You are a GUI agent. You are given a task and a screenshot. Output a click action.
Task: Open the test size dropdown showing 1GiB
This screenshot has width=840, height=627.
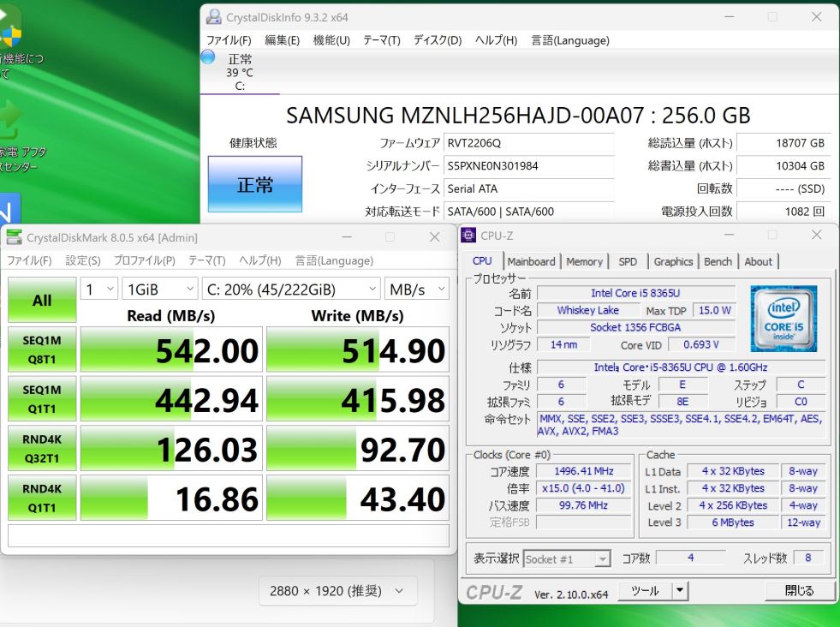[159, 290]
